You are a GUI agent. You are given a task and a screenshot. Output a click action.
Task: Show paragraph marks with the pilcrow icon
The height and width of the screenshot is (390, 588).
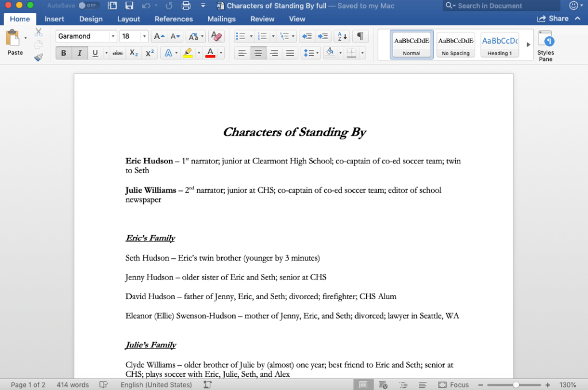point(360,36)
